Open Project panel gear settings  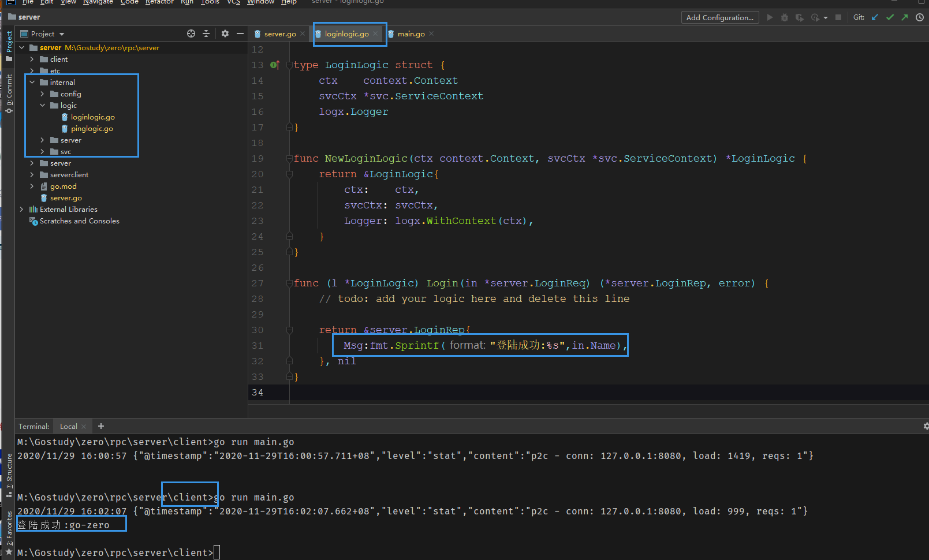point(225,34)
